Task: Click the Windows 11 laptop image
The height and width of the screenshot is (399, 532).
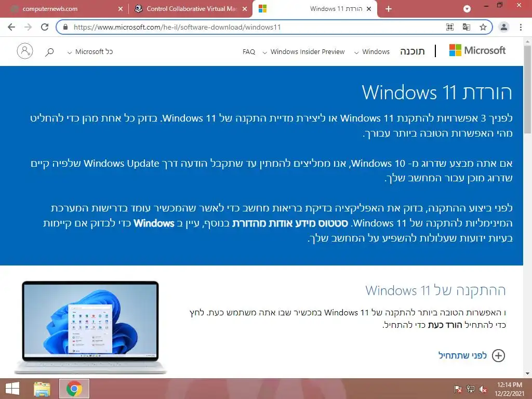Action: pos(90,327)
